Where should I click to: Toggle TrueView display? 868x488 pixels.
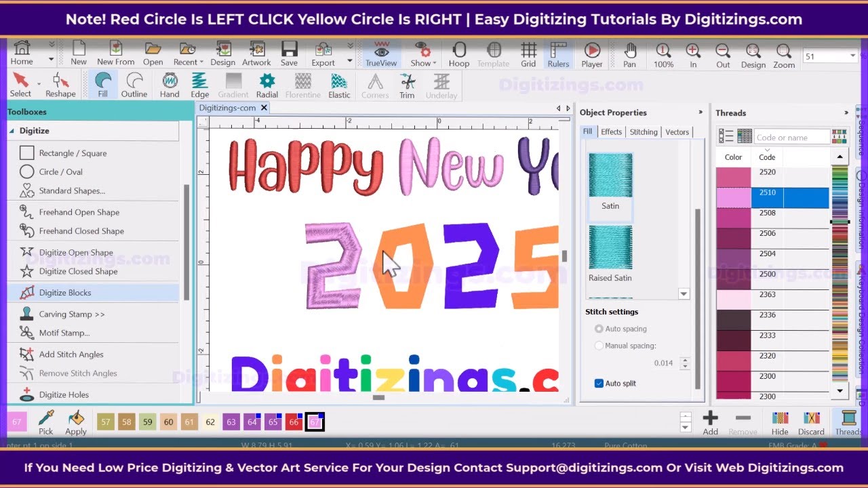click(x=381, y=54)
